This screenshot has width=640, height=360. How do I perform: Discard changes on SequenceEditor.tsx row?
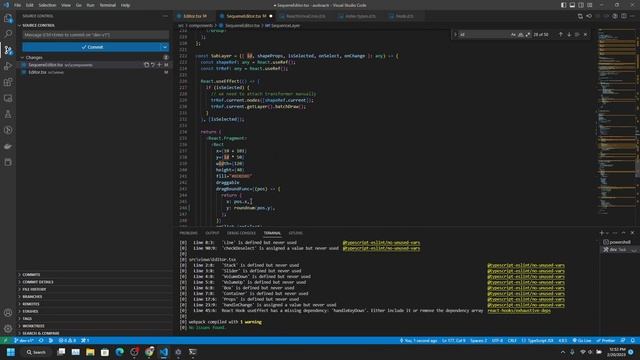click(153, 65)
